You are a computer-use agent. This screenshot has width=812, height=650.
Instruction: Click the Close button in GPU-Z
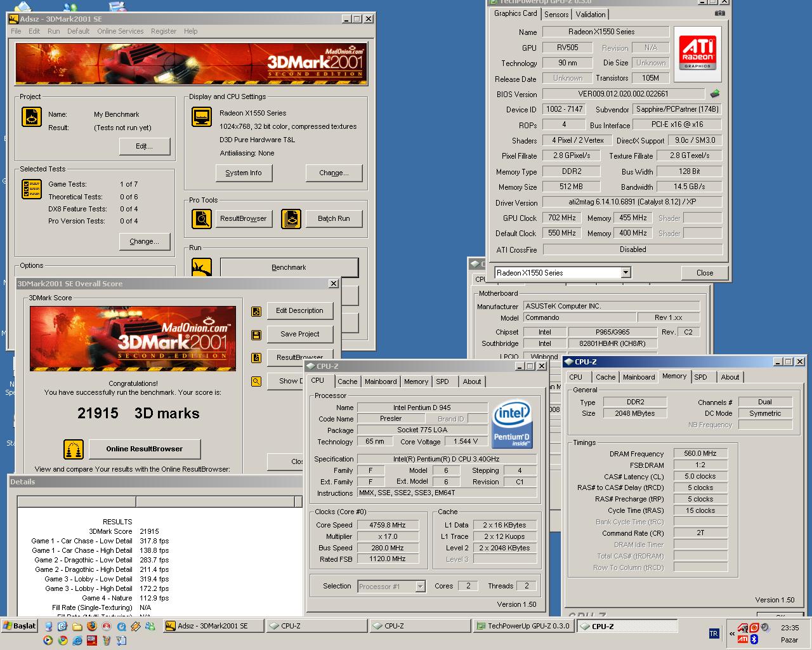pos(705,273)
